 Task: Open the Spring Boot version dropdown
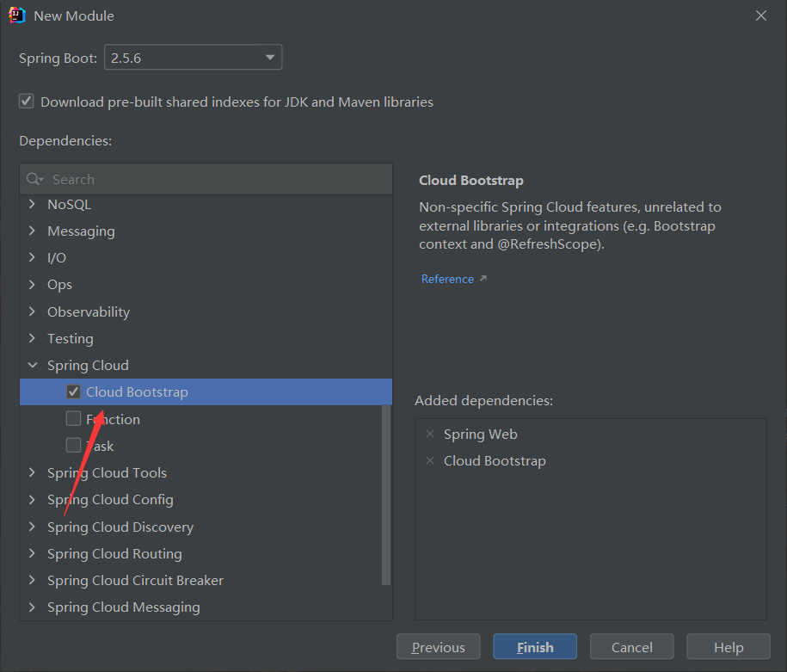(x=194, y=58)
